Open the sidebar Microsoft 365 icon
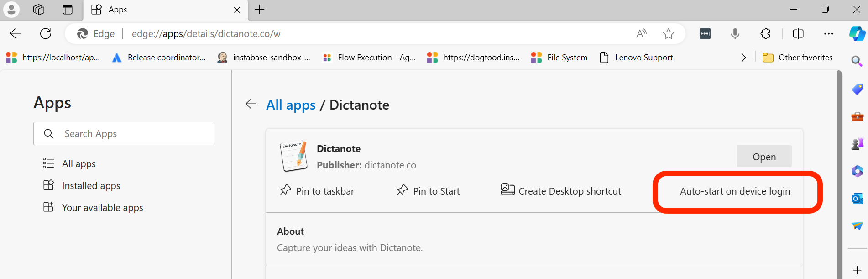 tap(857, 171)
